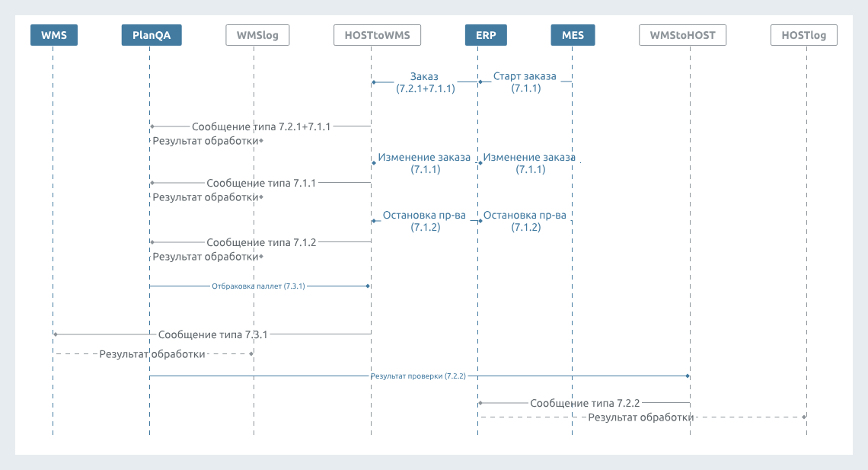This screenshot has height=470, width=868.
Task: Select the HOSTlog participant header
Action: (803, 35)
